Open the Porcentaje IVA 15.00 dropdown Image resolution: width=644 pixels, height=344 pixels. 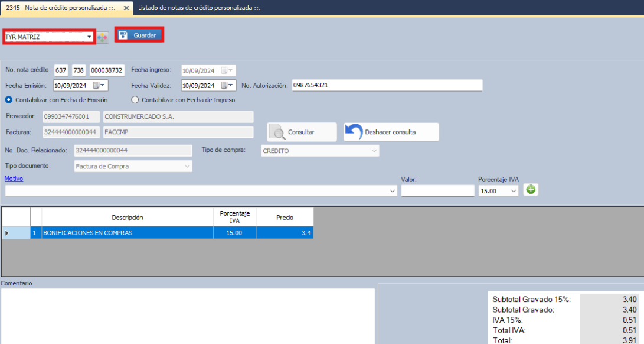pos(514,191)
